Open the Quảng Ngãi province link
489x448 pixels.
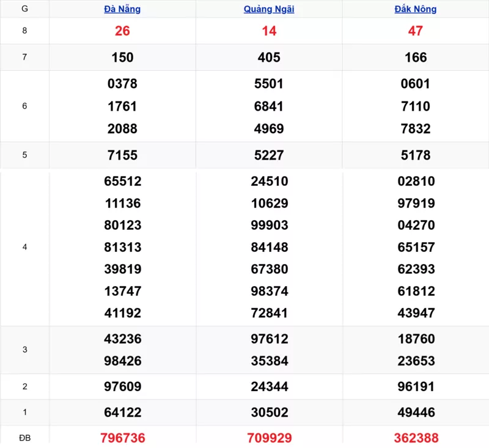pos(269,9)
